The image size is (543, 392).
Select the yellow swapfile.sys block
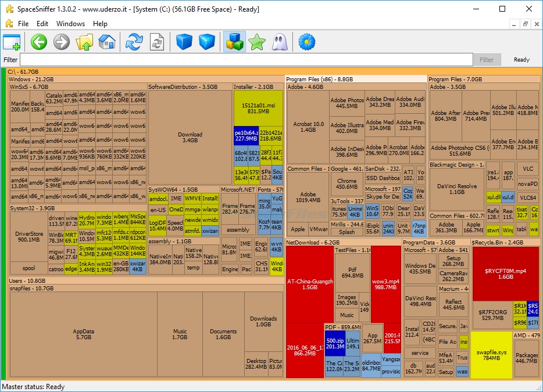pos(491,355)
